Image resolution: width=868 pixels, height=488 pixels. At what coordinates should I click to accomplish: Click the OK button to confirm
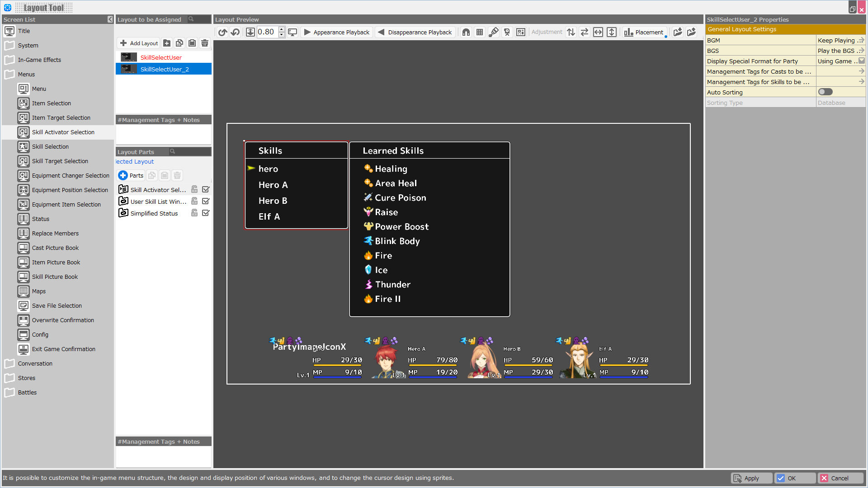792,477
